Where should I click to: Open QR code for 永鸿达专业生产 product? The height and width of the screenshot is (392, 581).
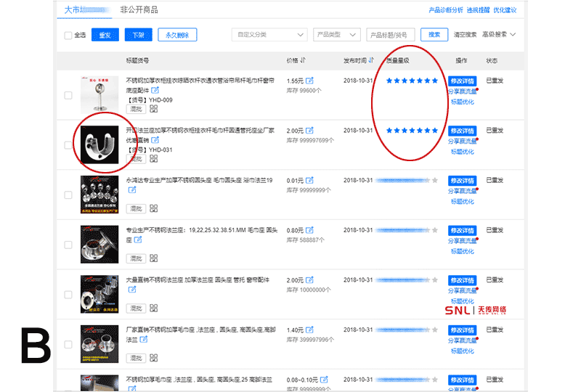pos(154,208)
